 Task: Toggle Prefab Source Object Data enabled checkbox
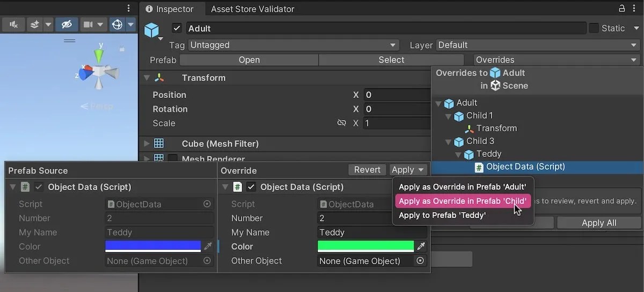pyautogui.click(x=39, y=187)
